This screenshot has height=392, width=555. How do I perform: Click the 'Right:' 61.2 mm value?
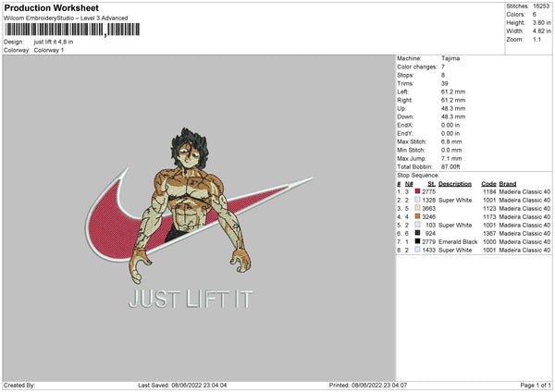coord(453,100)
